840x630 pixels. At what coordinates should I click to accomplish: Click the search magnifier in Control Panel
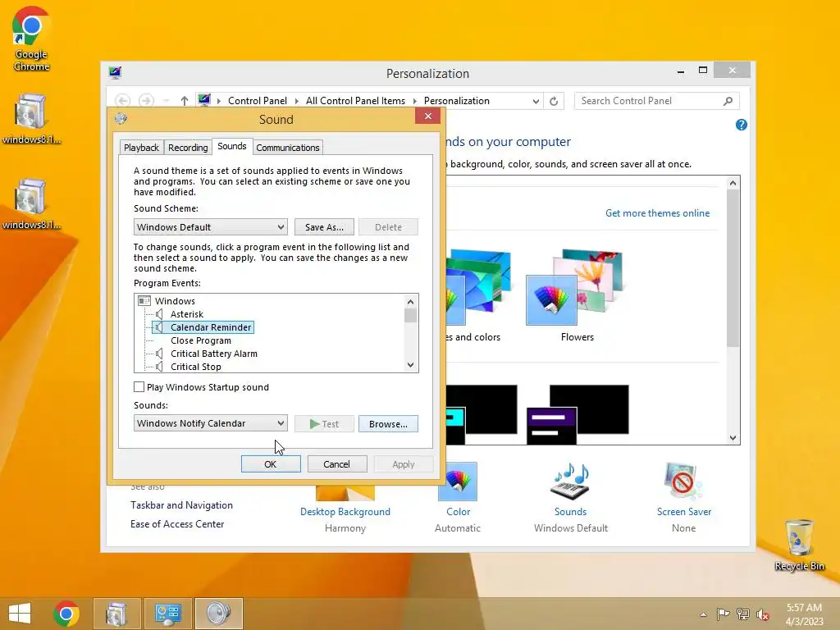728,101
